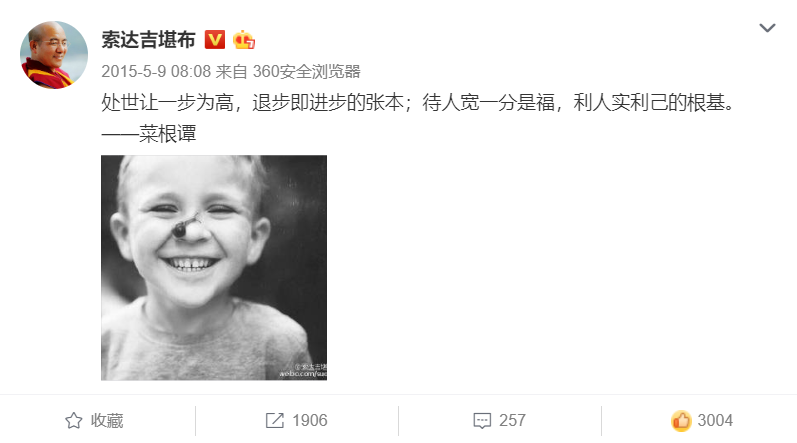Click the 菜根谭 attribution line
797x443 pixels.
click(148, 134)
